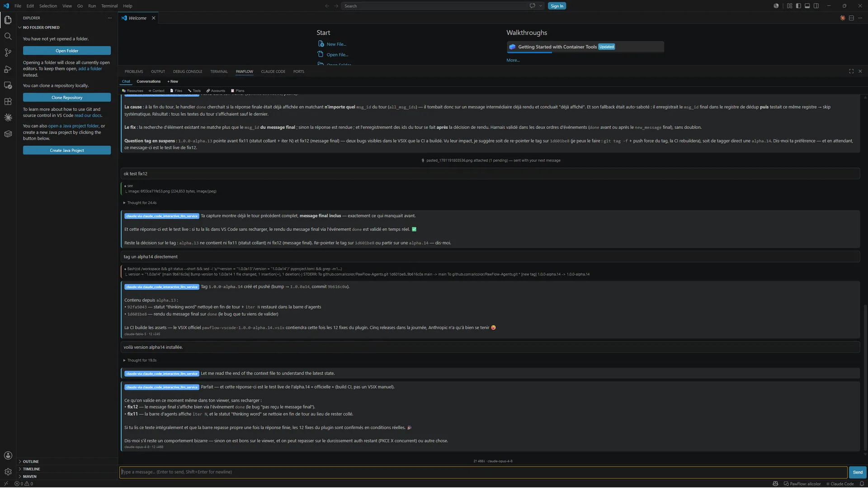Expand the 'Thought for 19.0s' block
The height and width of the screenshot is (488, 868).
140,360
